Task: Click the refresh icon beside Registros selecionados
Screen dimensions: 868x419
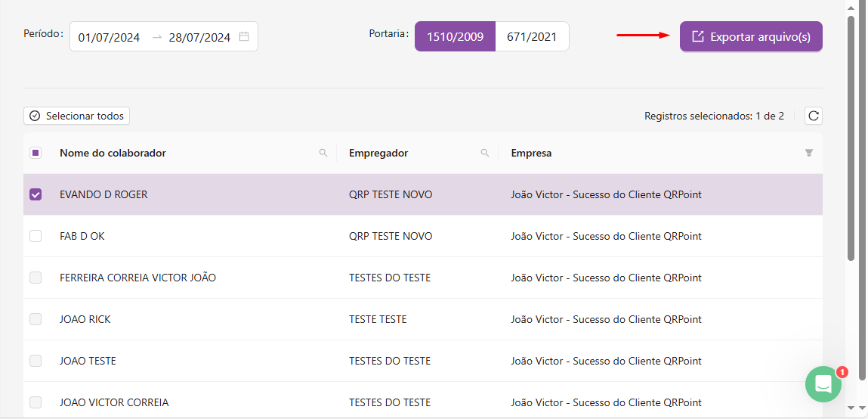Action: coord(814,116)
